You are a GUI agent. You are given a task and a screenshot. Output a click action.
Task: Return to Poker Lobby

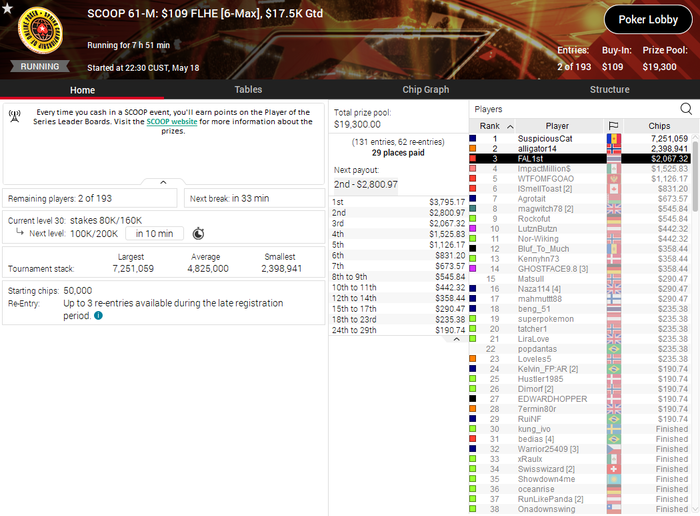pos(648,19)
